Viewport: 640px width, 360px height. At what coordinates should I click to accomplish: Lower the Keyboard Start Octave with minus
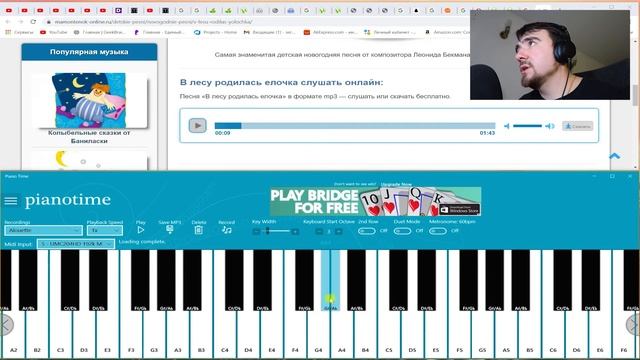(319, 232)
